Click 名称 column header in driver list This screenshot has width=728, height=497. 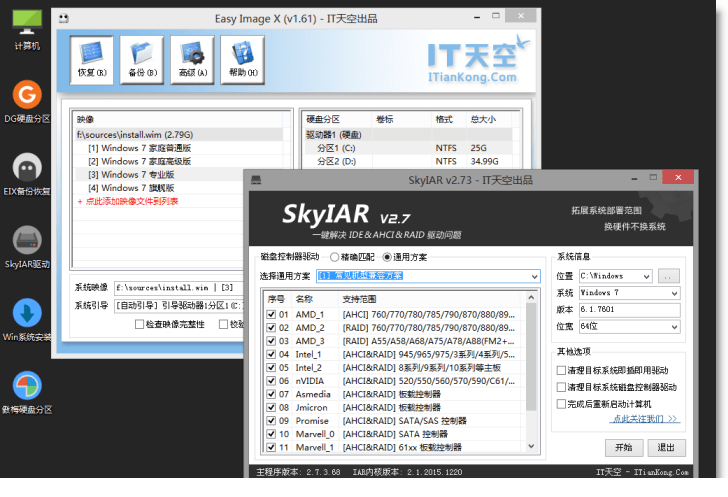click(314, 299)
